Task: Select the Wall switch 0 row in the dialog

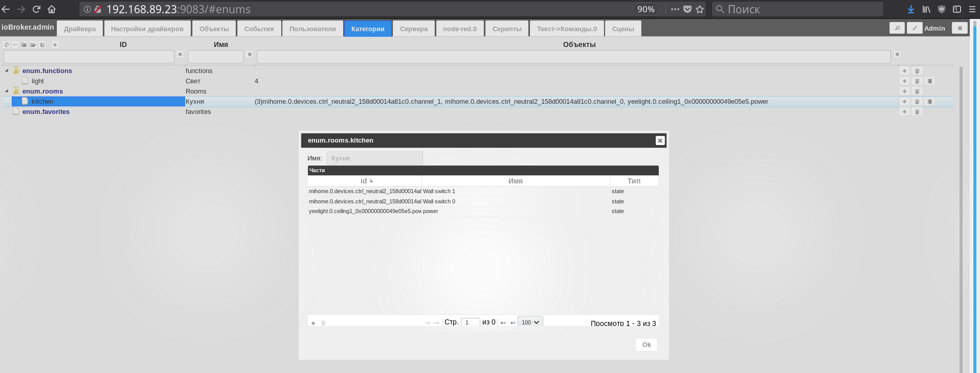Action: (483, 201)
